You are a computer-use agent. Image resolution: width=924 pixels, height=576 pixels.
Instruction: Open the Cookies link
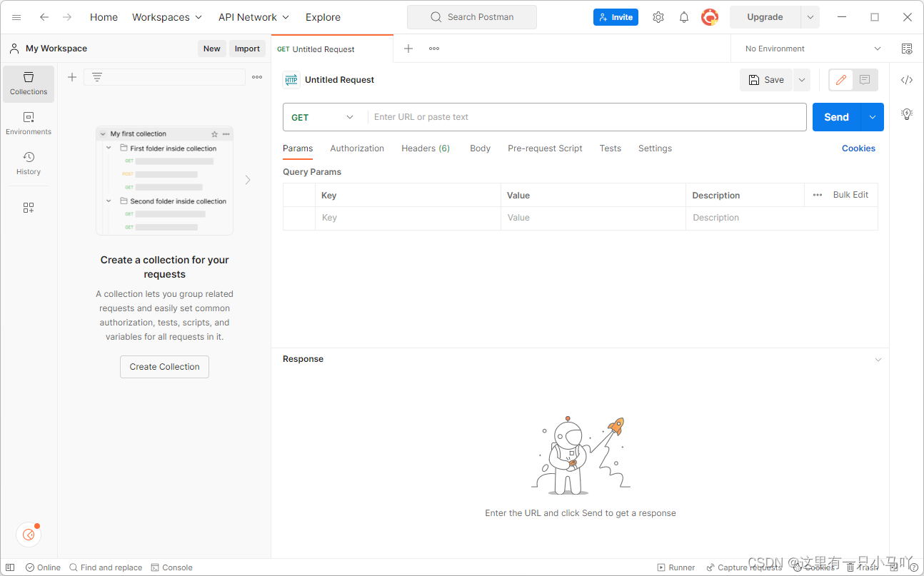tap(858, 148)
